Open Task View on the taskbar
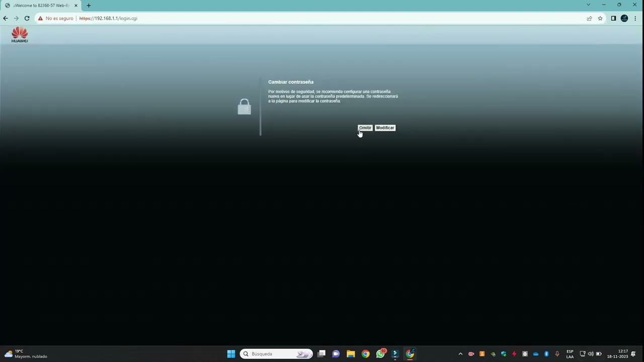The width and height of the screenshot is (644, 362). (321, 354)
